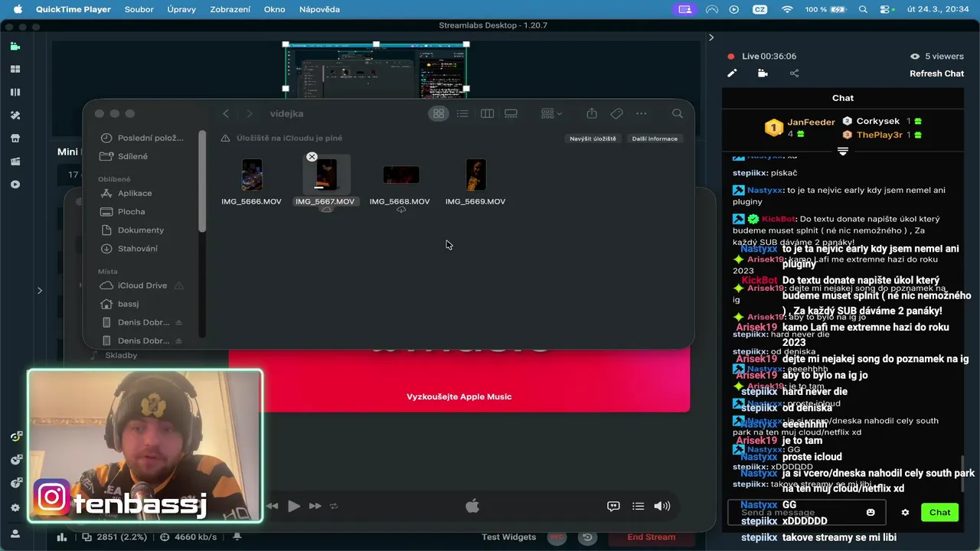Open the Streamlabs layout grid icon
980x551 pixels.
click(15, 69)
